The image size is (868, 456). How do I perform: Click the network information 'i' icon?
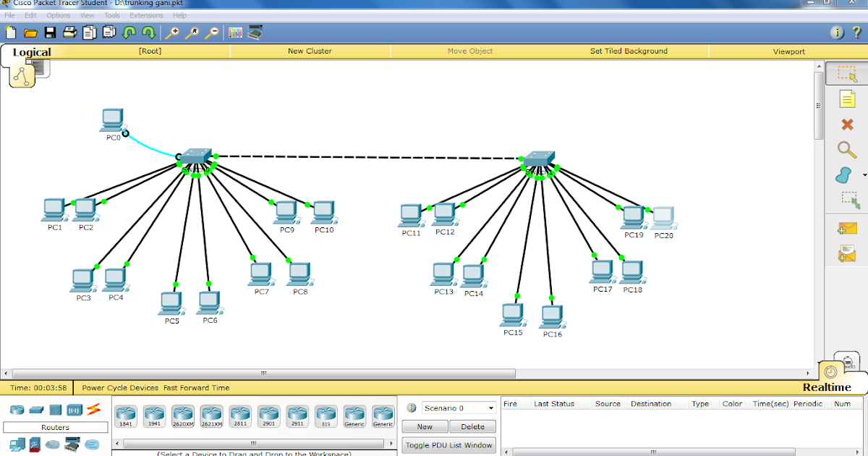tap(837, 33)
